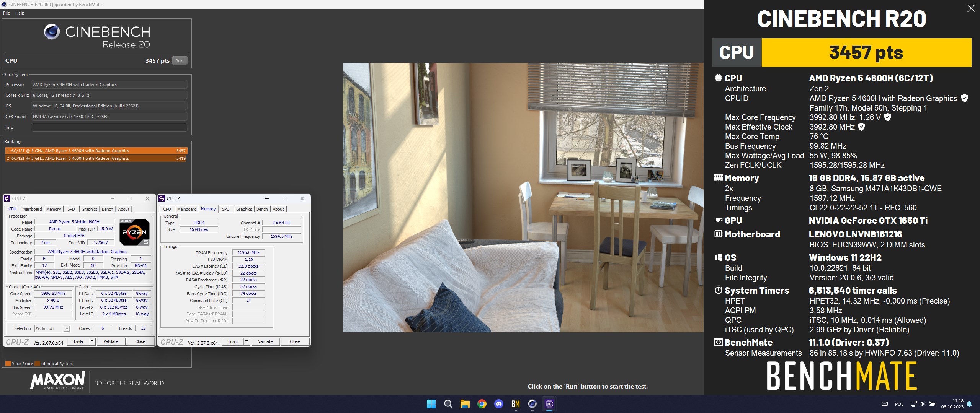Open clock showing 11:18 03.10.2023

952,404
